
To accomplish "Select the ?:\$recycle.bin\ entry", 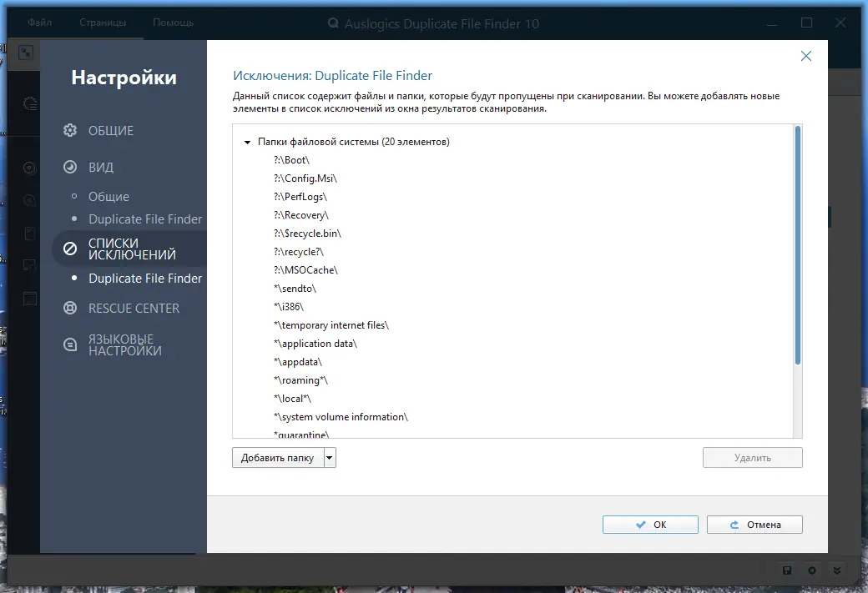I will click(x=307, y=233).
